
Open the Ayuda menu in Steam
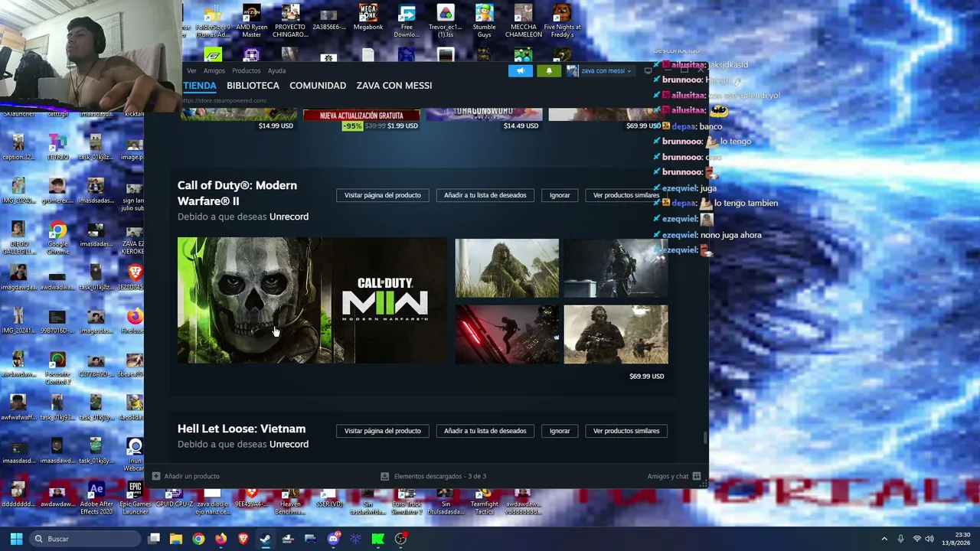(x=276, y=70)
